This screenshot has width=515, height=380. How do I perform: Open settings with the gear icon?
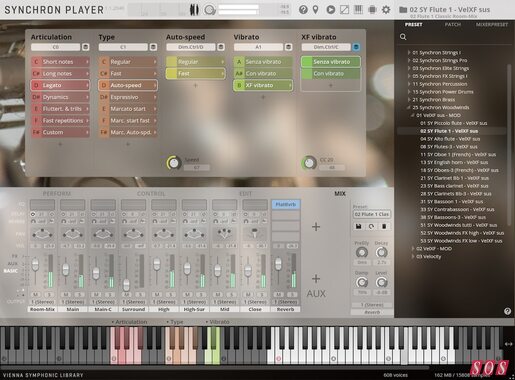click(386, 10)
